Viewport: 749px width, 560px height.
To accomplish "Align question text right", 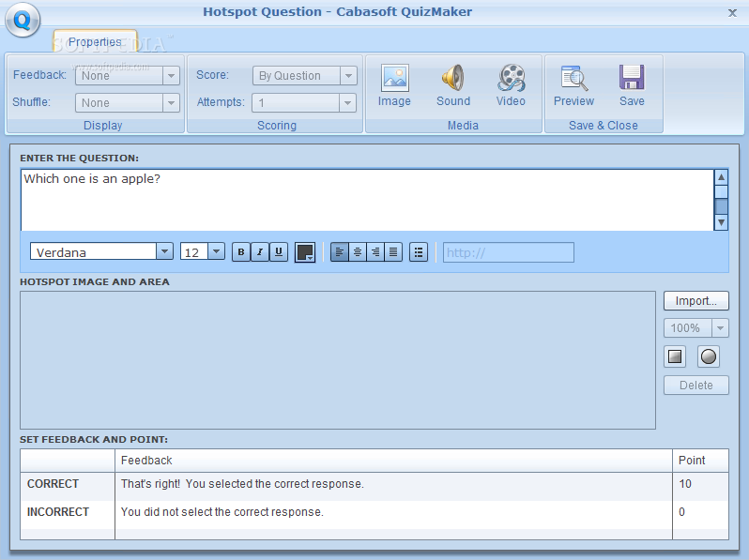I will point(375,252).
